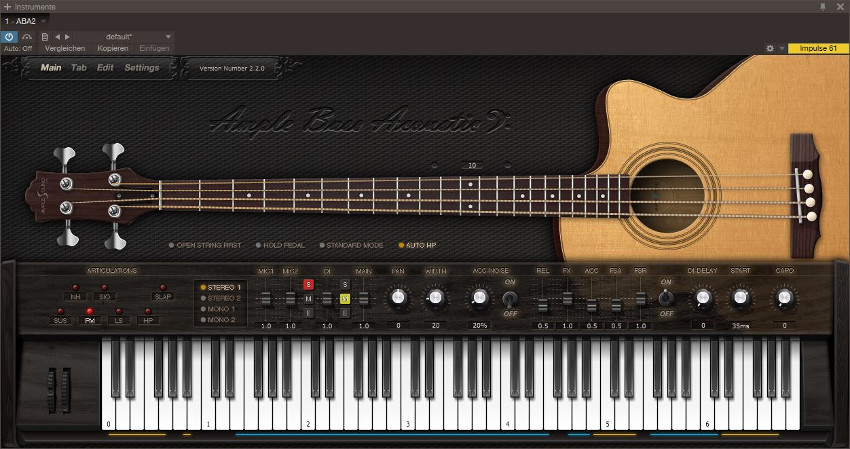Click the Auto: Off label
Viewport: 850px width, 449px height.
pyautogui.click(x=18, y=48)
